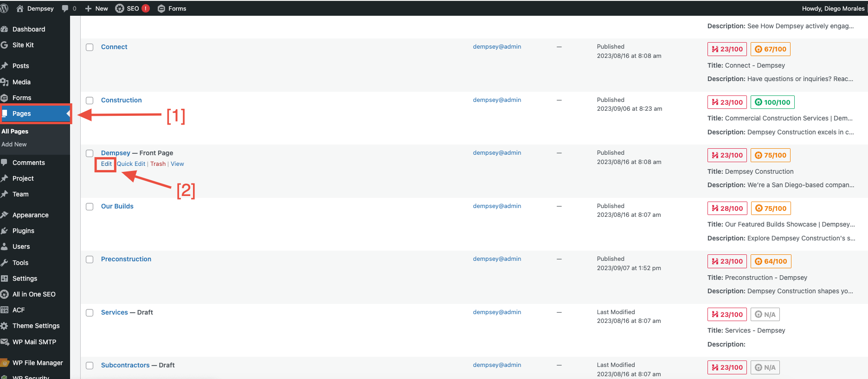Click the Team pin icon
Screen dimensions: 868x379
[x=5, y=194]
